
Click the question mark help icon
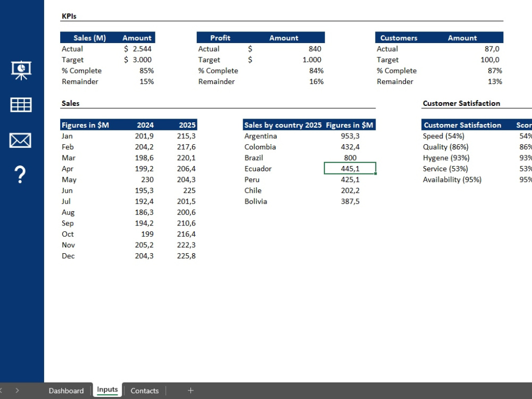pyautogui.click(x=20, y=174)
